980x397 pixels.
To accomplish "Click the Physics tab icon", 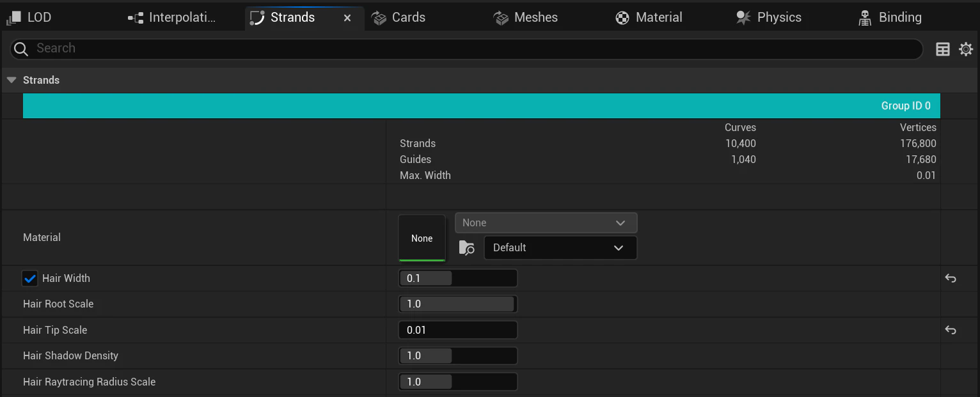I will (x=743, y=18).
